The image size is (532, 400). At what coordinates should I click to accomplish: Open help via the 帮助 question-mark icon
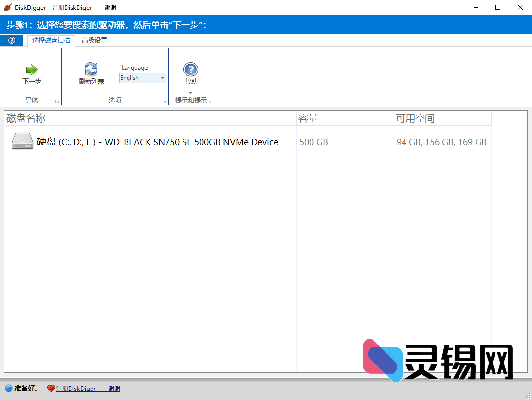pyautogui.click(x=191, y=68)
